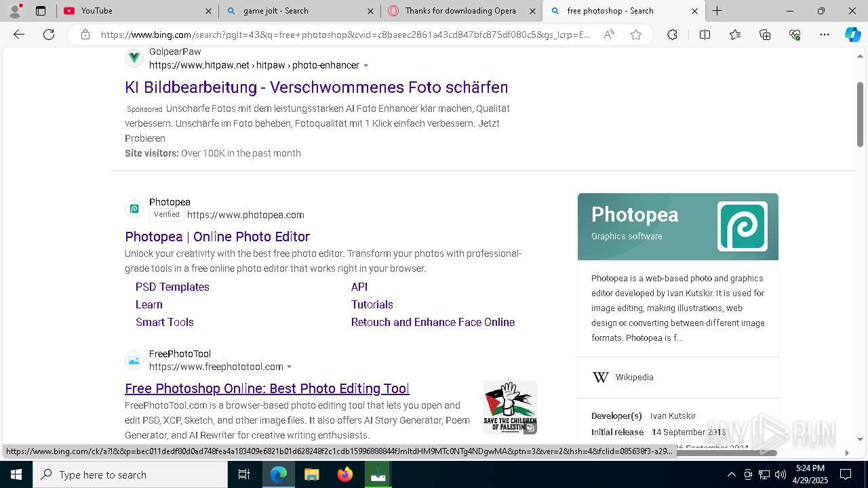Open the green installer taskbar app

pyautogui.click(x=378, y=474)
